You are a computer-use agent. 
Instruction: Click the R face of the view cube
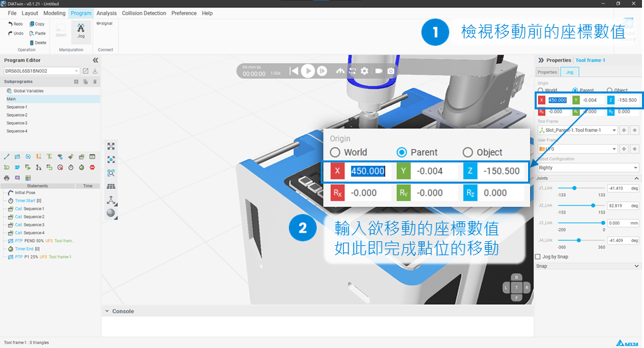tap(527, 288)
